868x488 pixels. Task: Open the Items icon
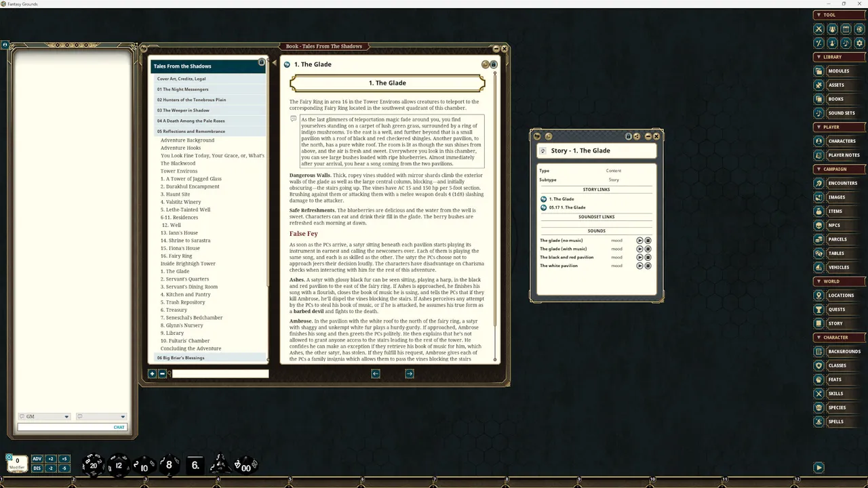coord(819,211)
